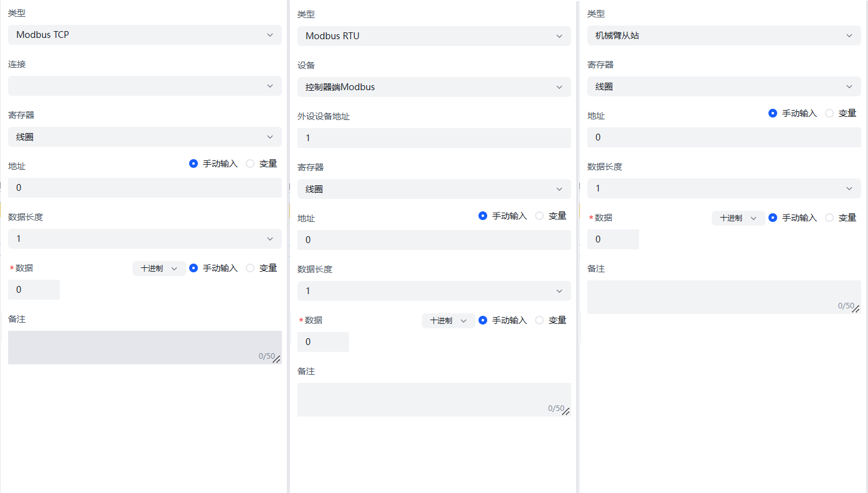Viewport: 868px width, 493px height.
Task: Open the empty 连接 dropdown
Action: (144, 86)
